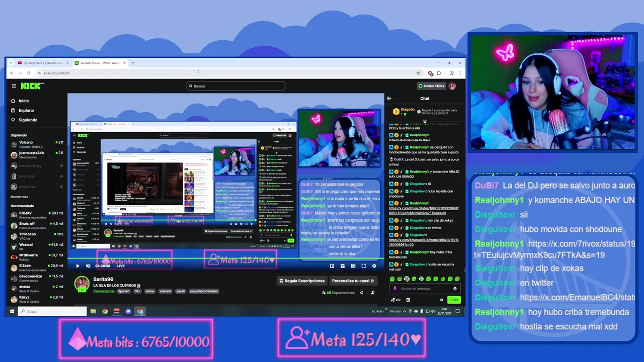Viewport: 644px width, 362px height.
Task: Click the green KICK logo
Action: (x=32, y=86)
